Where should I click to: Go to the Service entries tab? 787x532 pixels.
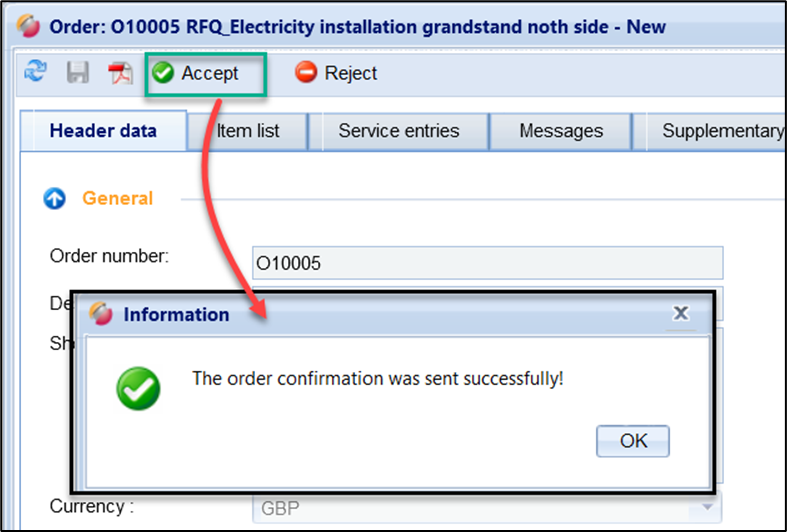(x=398, y=131)
